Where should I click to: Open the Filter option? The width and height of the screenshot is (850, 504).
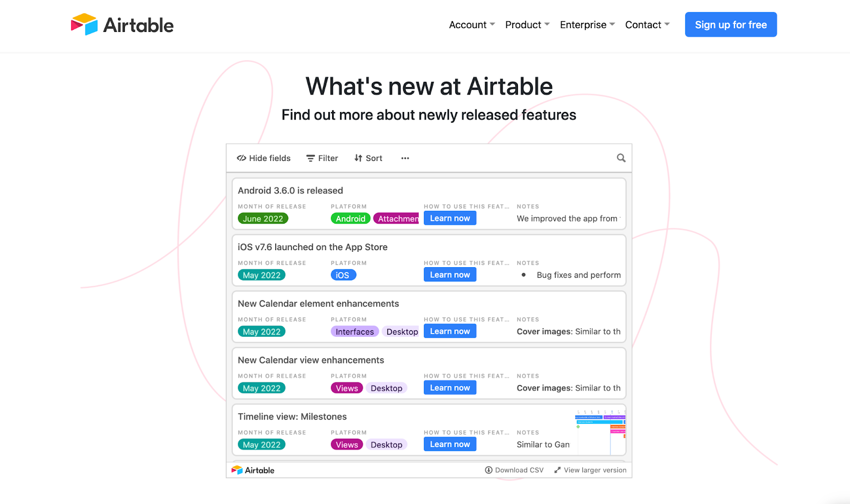pyautogui.click(x=322, y=158)
